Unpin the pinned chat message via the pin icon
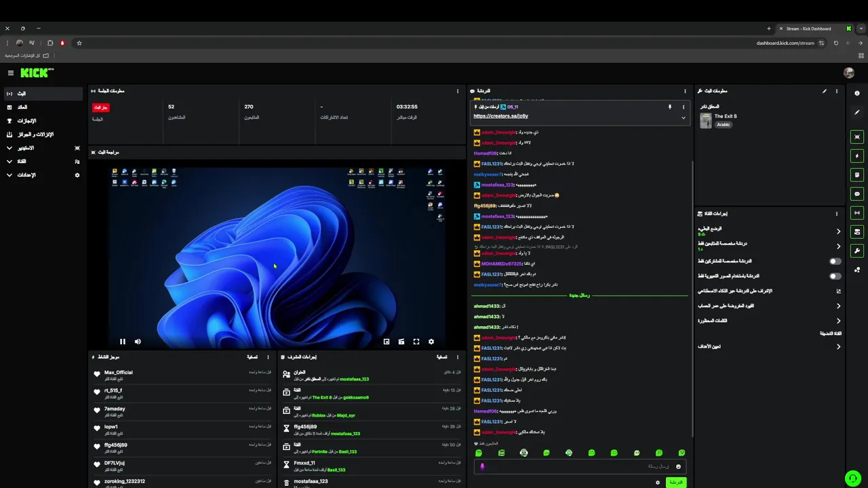This screenshot has width=868, height=488. [x=669, y=107]
